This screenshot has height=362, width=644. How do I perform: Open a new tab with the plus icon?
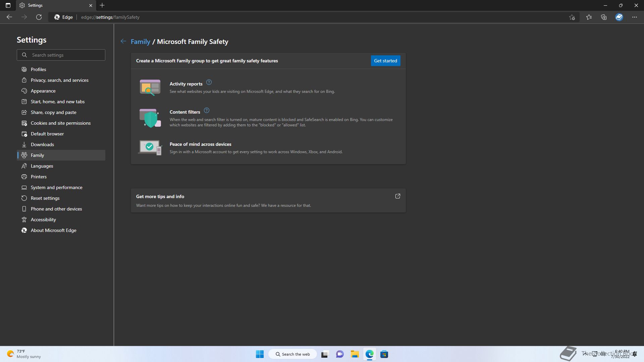[102, 5]
